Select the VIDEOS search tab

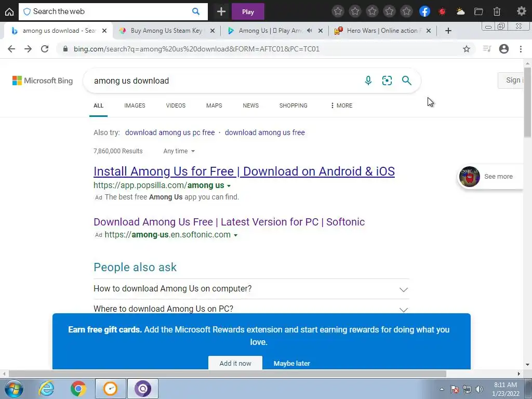(176, 105)
